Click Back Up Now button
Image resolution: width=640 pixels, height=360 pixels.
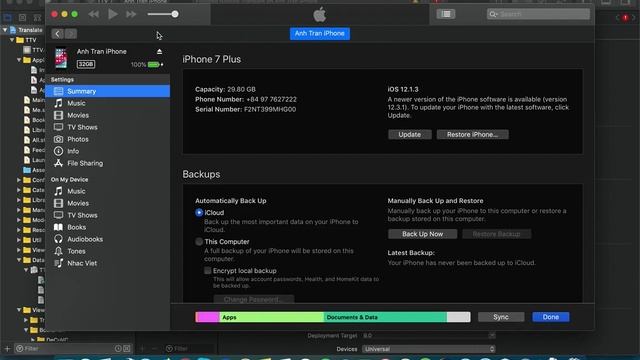point(422,234)
